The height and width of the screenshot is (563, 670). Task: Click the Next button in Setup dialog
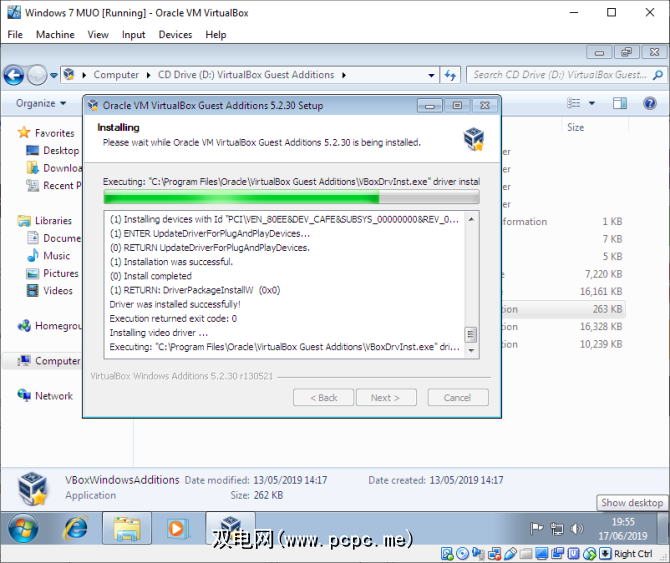point(386,398)
